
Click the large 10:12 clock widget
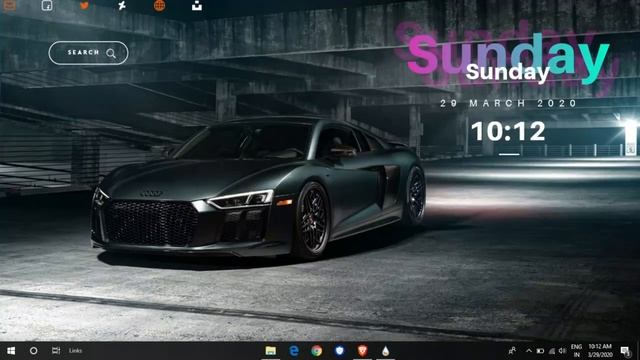[508, 131]
